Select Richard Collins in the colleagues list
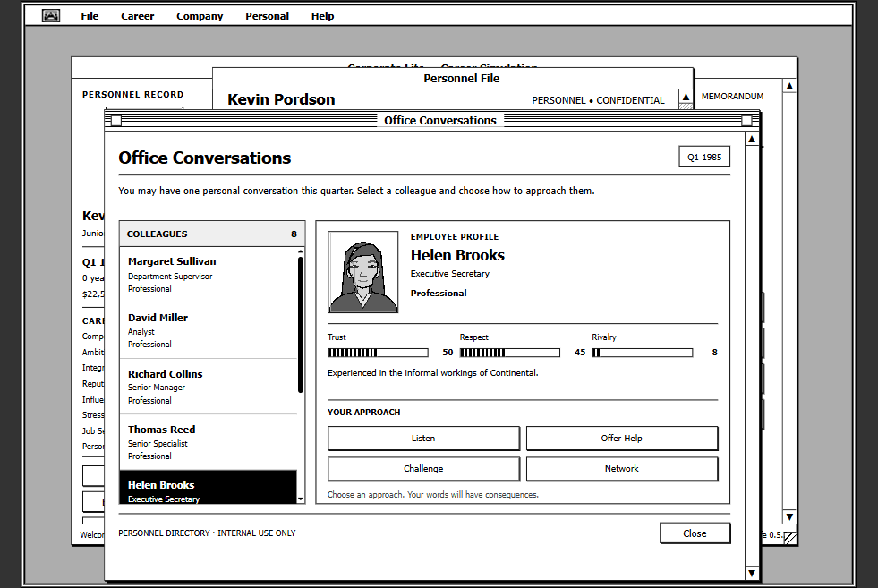Screen dimensions: 878x588 (209, 387)
